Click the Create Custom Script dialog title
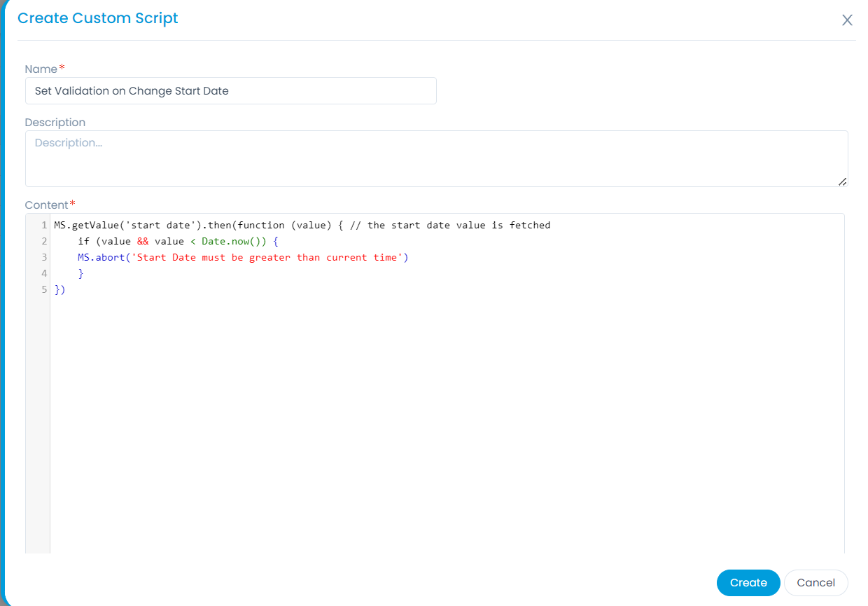 tap(97, 18)
